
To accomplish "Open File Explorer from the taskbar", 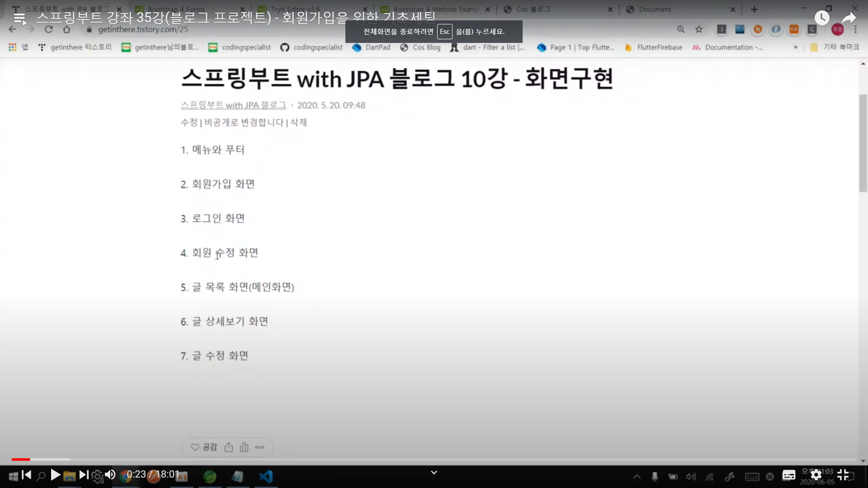I will (x=69, y=476).
